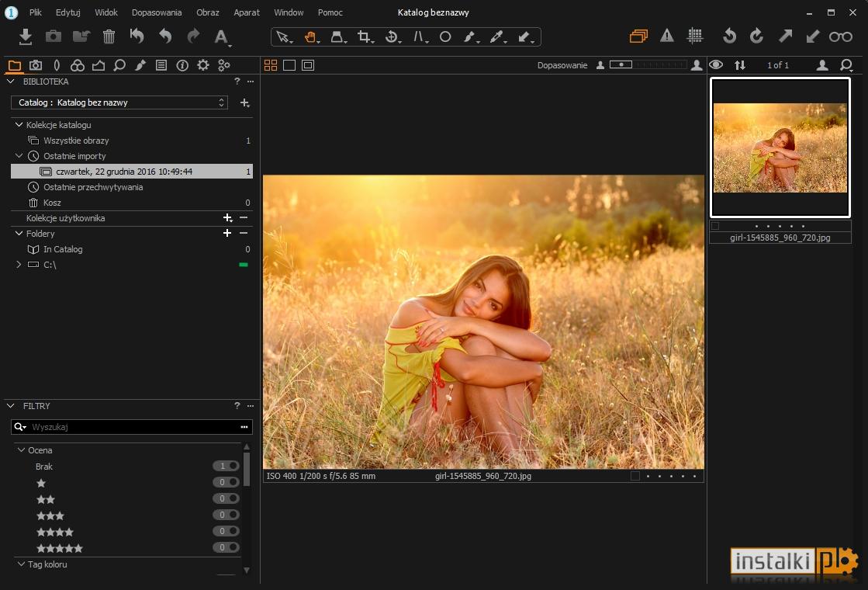
Task: Click the Wyszukaj search field
Action: click(132, 426)
